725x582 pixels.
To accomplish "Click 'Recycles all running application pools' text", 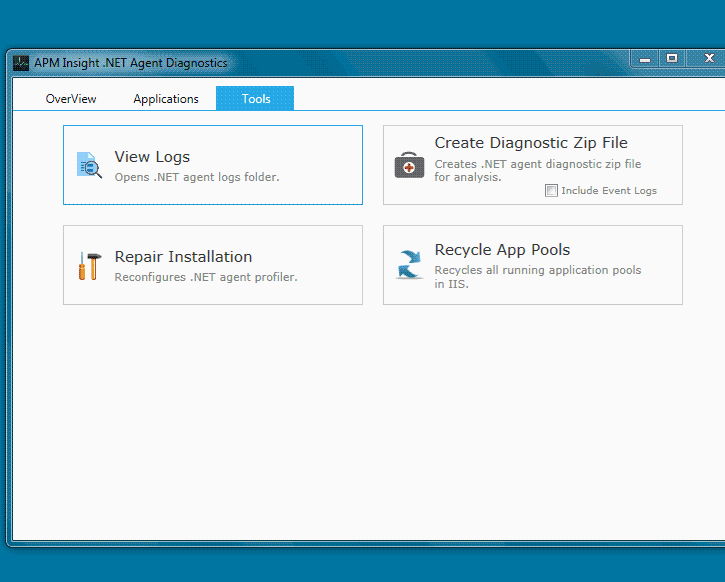I will pyautogui.click(x=537, y=270).
